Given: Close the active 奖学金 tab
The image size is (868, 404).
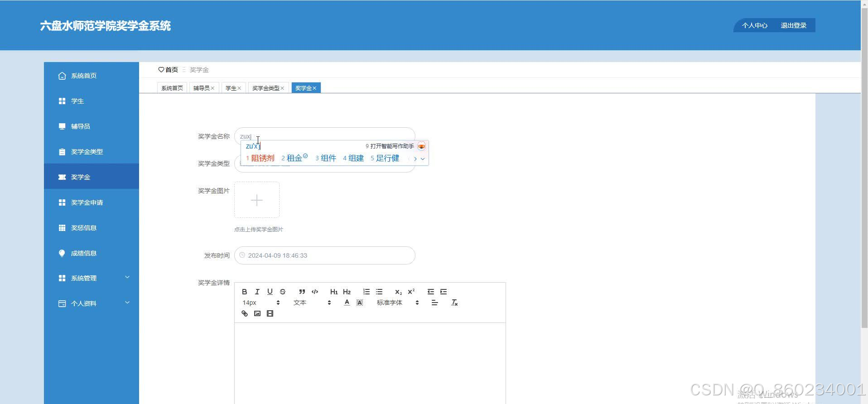Looking at the screenshot, I should click(314, 88).
